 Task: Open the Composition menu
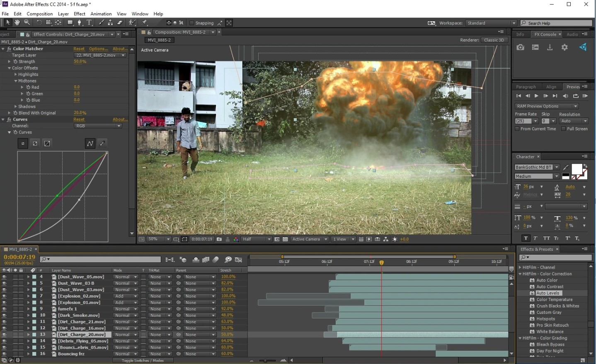coord(39,14)
